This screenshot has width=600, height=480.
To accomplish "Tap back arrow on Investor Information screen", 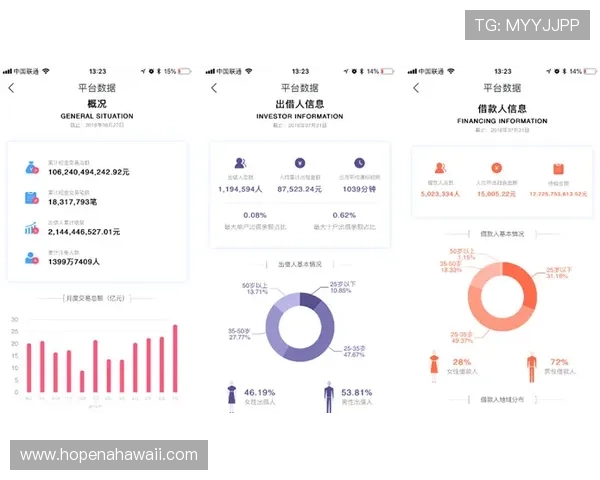I will pyautogui.click(x=214, y=88).
